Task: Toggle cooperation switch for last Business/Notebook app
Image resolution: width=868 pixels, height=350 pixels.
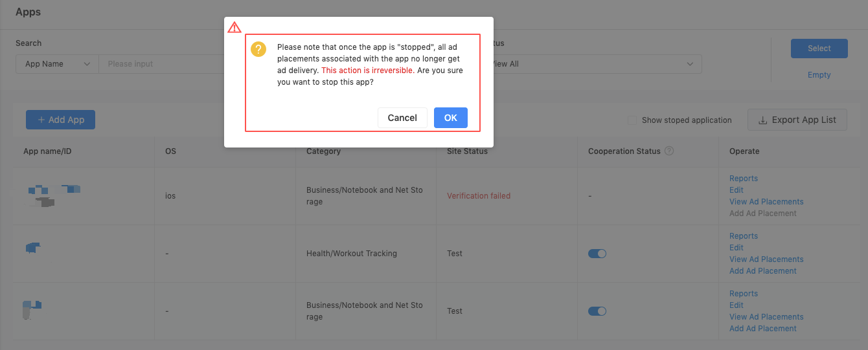Action: (x=597, y=311)
